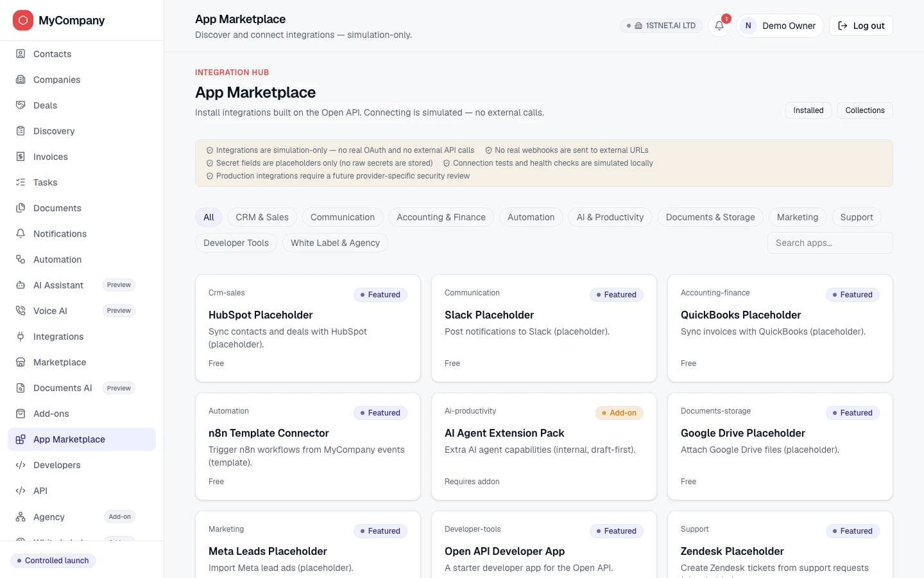Click the Search apps field

point(830,243)
